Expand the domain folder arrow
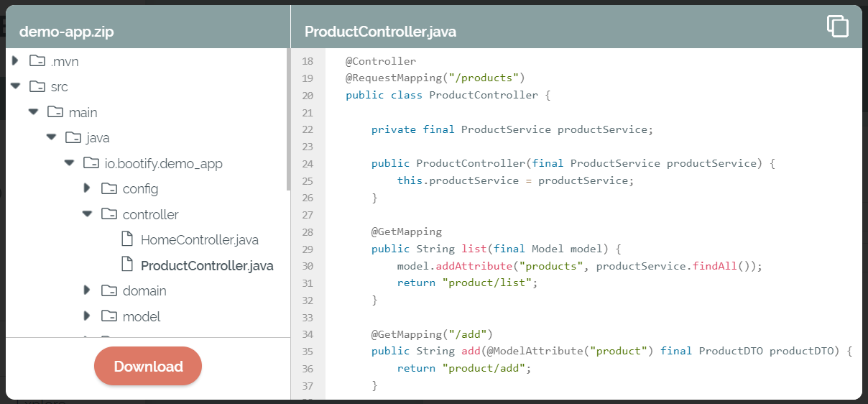This screenshot has height=404, width=868. 87,290
